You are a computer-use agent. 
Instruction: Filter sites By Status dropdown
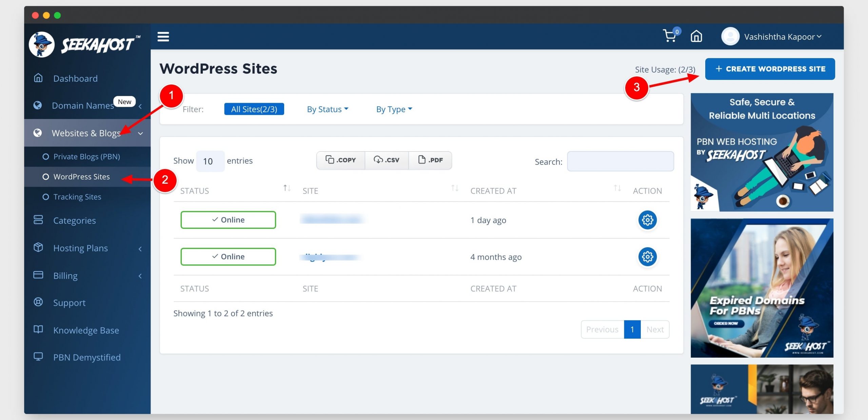point(327,108)
